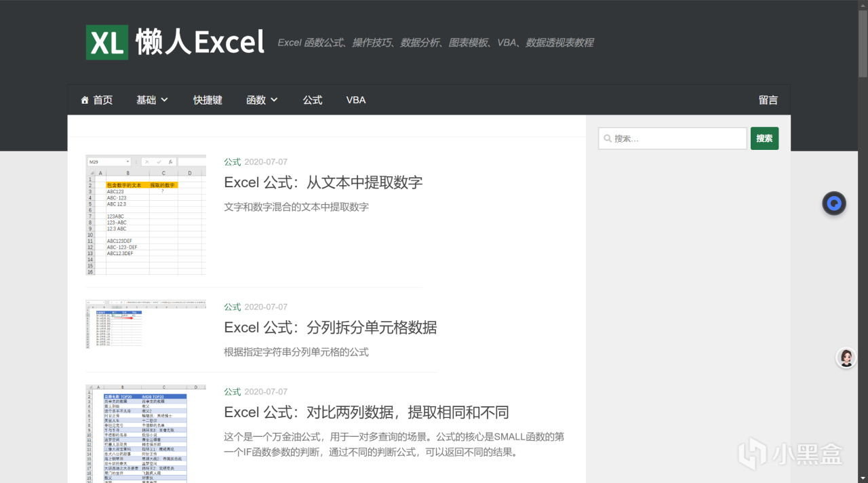
Task: Open the 快捷键 menu item
Action: (208, 100)
